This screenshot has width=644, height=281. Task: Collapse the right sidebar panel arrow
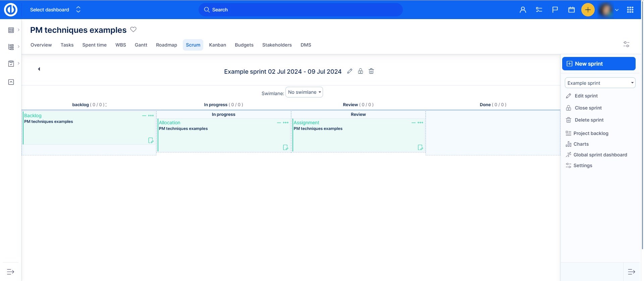point(631,272)
